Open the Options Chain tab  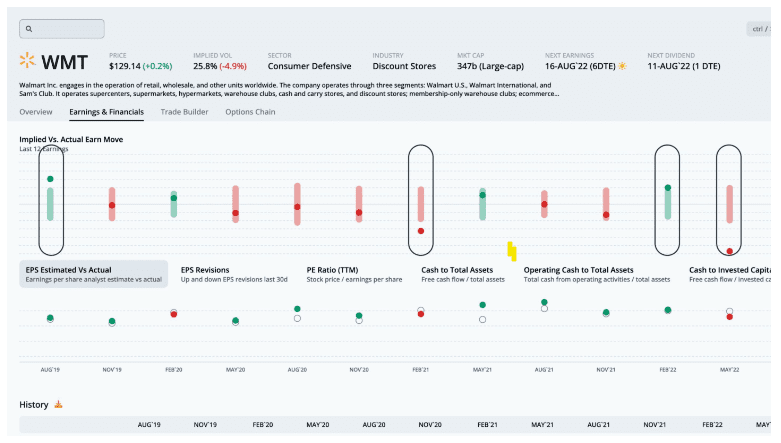[x=250, y=112]
